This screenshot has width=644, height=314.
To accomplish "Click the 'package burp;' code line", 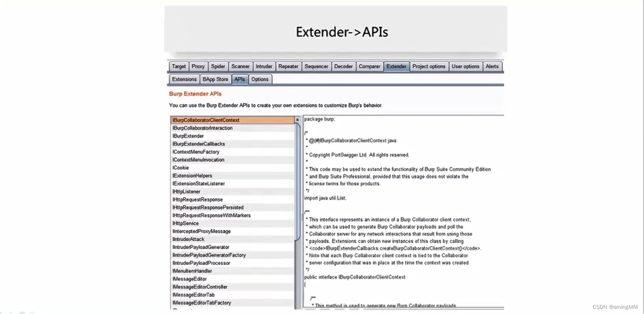I will (x=319, y=119).
